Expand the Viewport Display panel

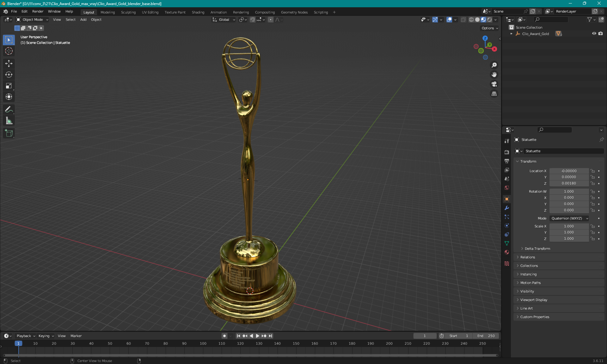click(533, 300)
